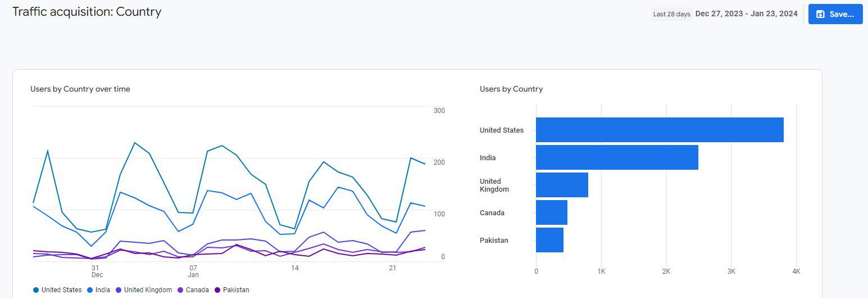Click the Canada bar in bar chart
The image size is (868, 299).
click(x=551, y=212)
